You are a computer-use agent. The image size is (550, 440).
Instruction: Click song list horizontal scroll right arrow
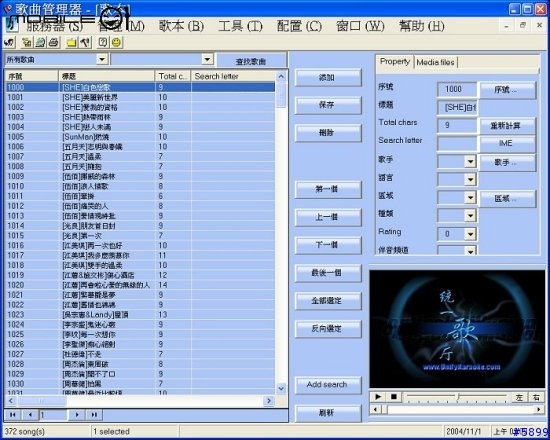click(269, 400)
